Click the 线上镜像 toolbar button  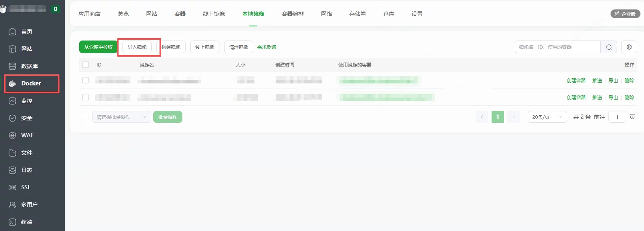205,47
